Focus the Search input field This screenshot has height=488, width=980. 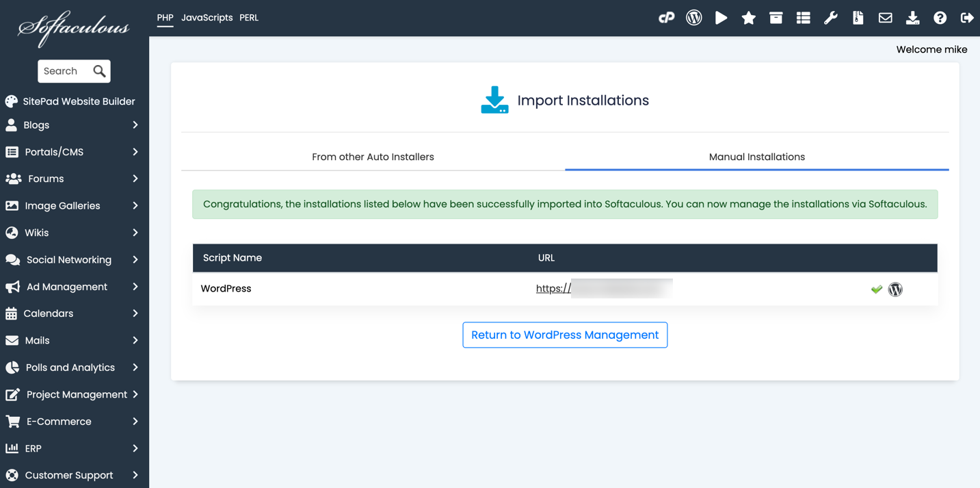pyautogui.click(x=66, y=71)
